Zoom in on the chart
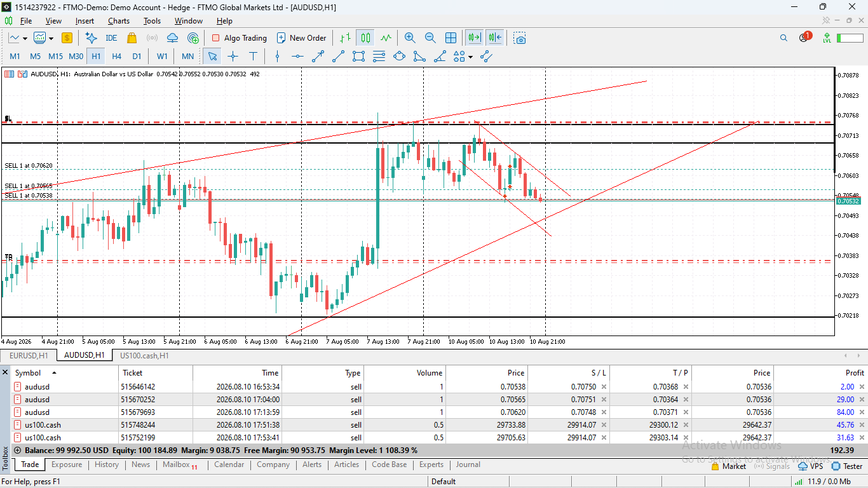The image size is (868, 488). tap(410, 38)
